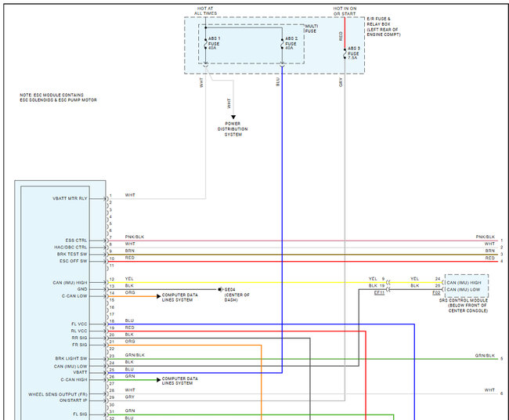Click the ESC module note text
Screen dimensions: 509x420
point(58,97)
